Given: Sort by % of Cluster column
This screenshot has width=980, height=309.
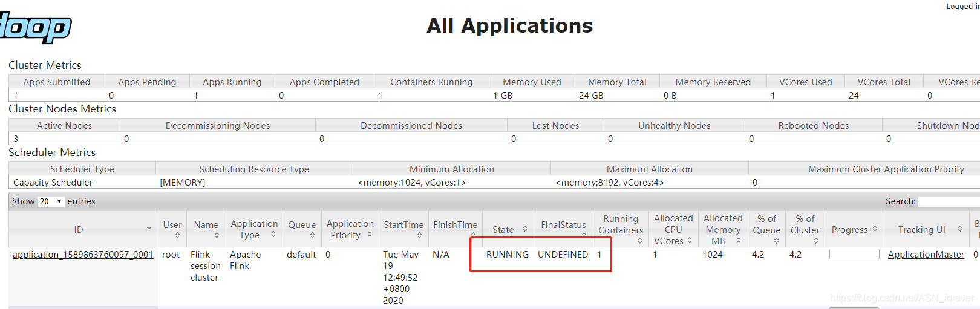Looking at the screenshot, I should (x=805, y=229).
